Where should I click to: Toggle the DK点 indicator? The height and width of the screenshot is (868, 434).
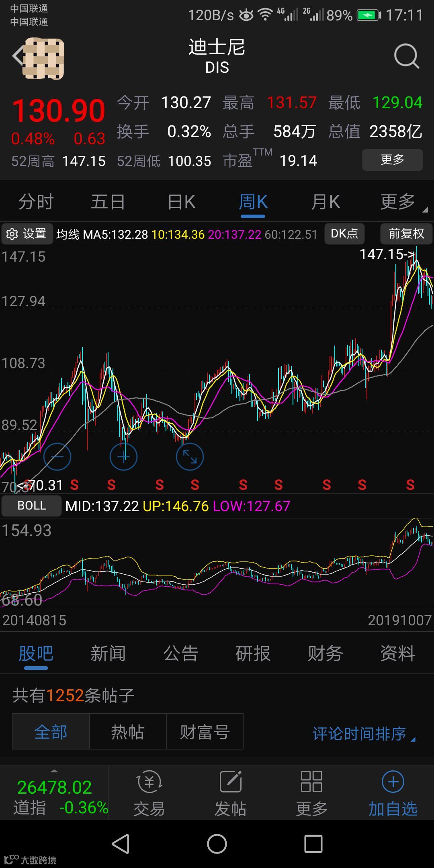(344, 234)
